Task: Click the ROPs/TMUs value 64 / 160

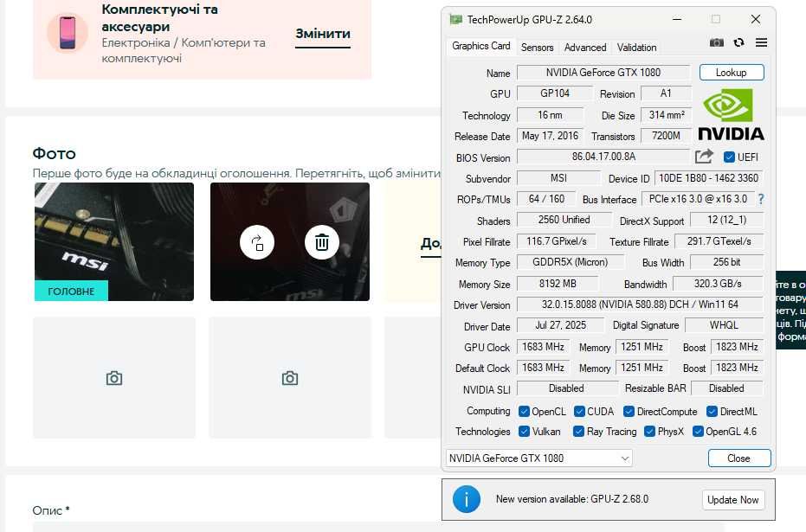Action: point(546,199)
